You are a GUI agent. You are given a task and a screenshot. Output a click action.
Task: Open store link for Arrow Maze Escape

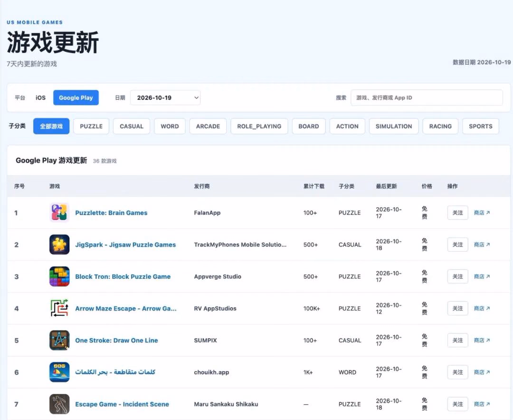coord(482,308)
